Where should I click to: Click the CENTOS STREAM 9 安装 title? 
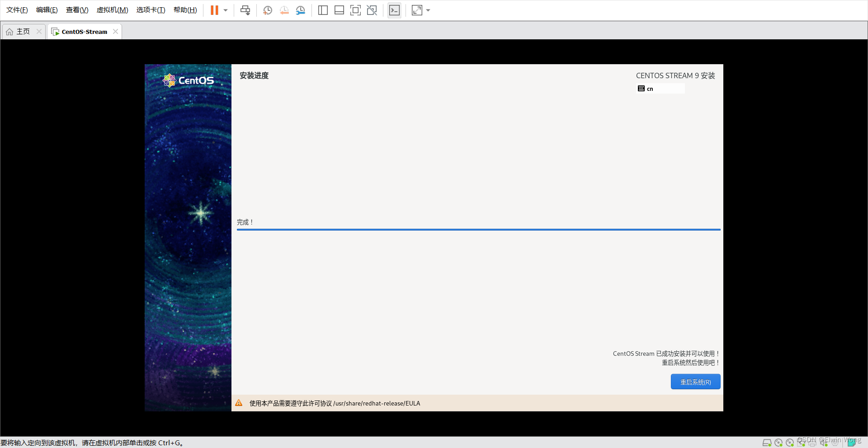(x=675, y=75)
